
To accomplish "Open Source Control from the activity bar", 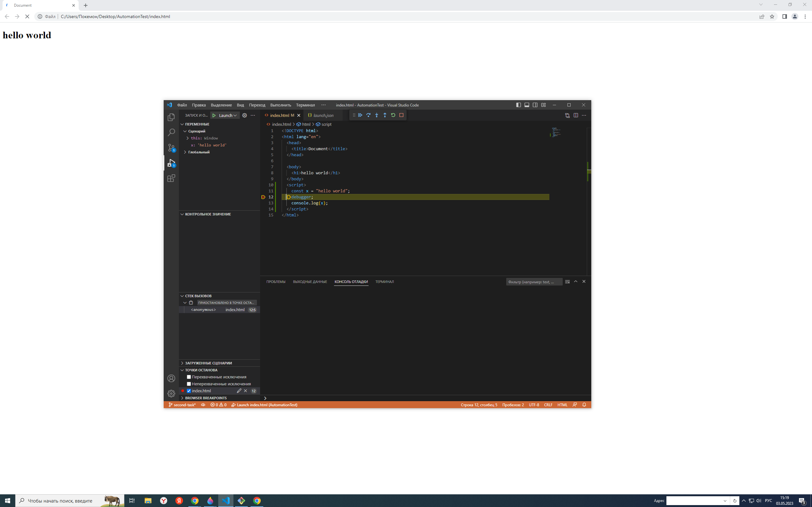I will (x=171, y=148).
